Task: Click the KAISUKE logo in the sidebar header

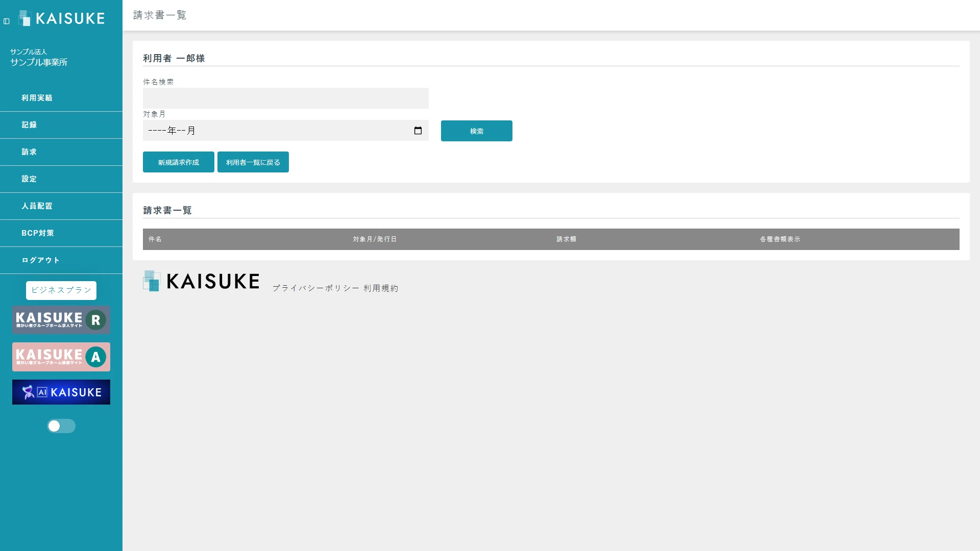Action: click(62, 18)
